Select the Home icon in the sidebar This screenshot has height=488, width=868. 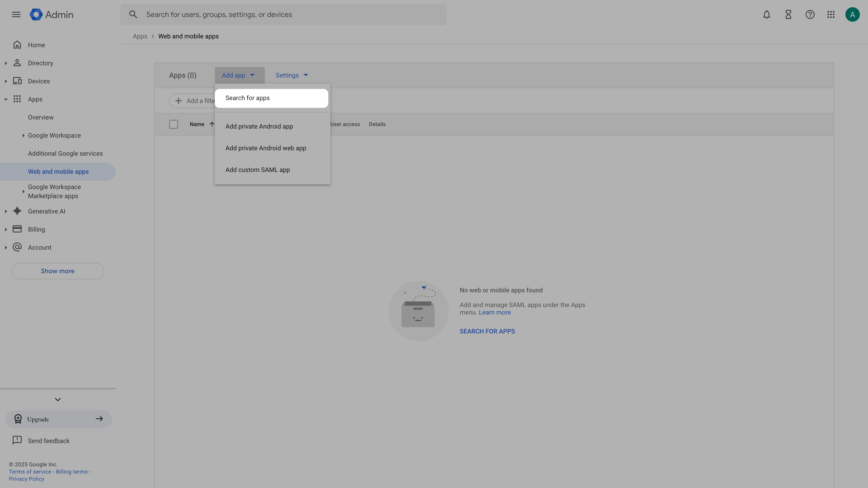pos(17,45)
